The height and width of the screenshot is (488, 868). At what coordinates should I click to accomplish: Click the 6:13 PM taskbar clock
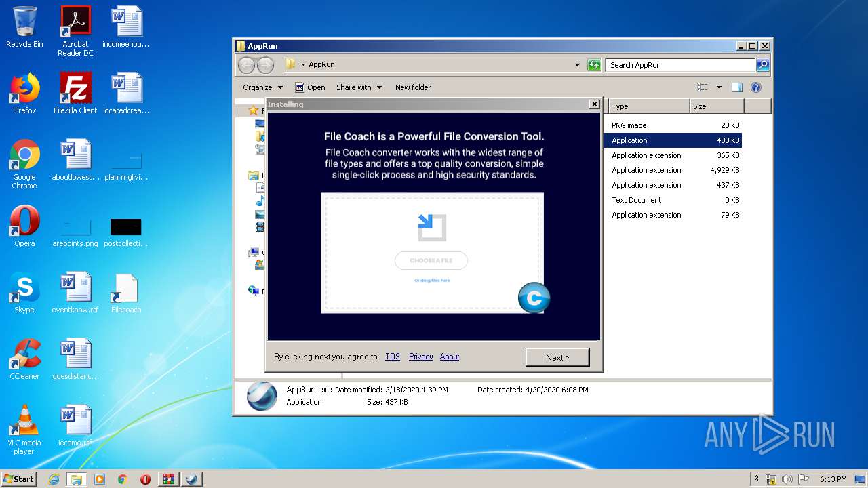[x=833, y=479]
